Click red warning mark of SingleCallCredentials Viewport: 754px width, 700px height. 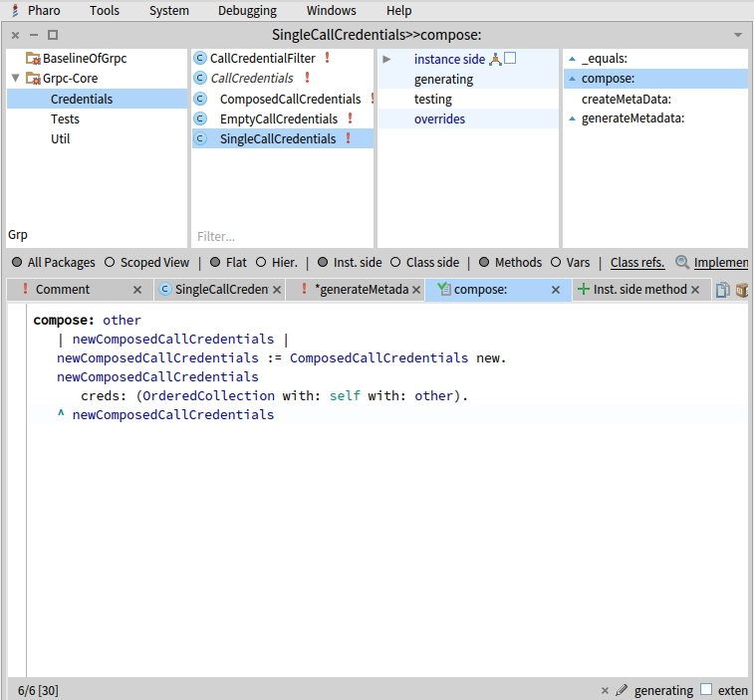349,138
